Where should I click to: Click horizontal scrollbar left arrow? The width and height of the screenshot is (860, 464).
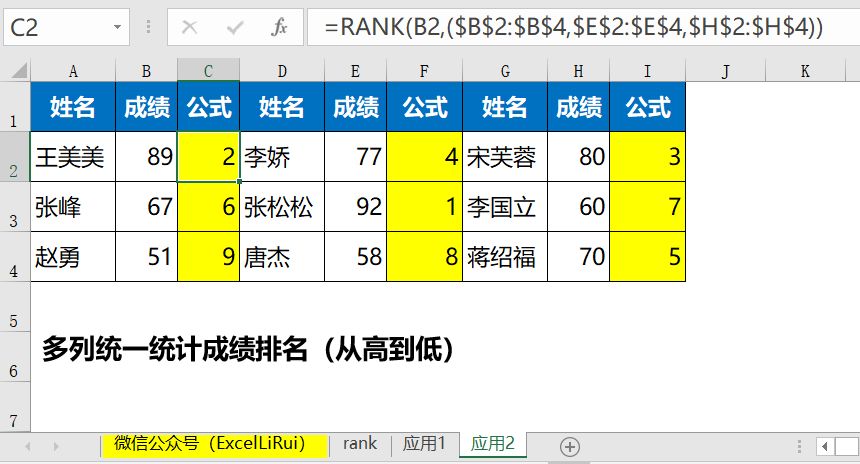[x=824, y=446]
